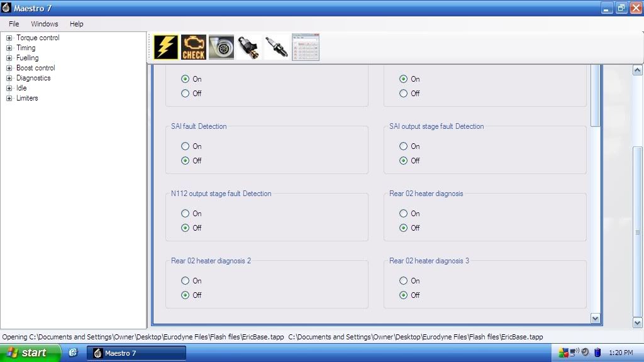Screen dimensions: 644x362
Task: Open the calculator table toolbar icon
Action: pyautogui.click(x=306, y=47)
